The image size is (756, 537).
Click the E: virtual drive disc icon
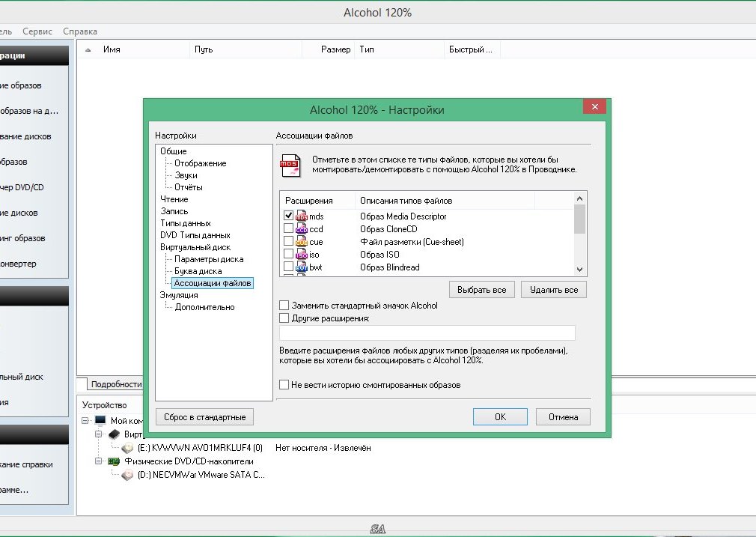coord(127,448)
